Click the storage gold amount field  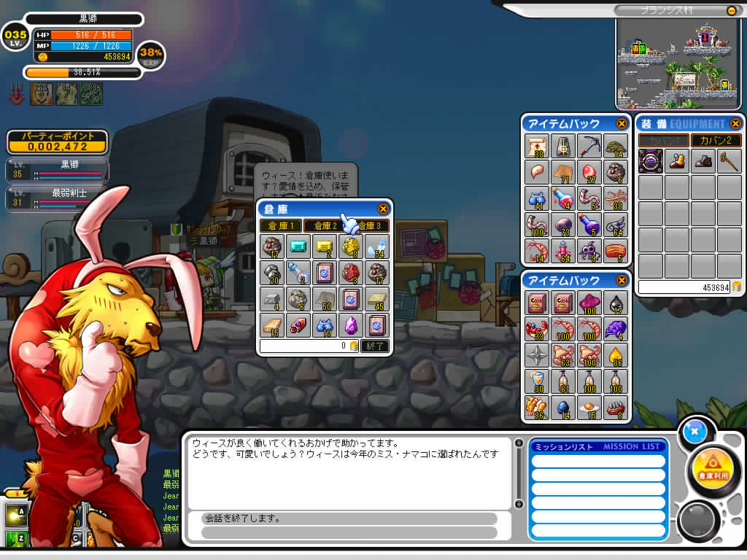pos(309,346)
